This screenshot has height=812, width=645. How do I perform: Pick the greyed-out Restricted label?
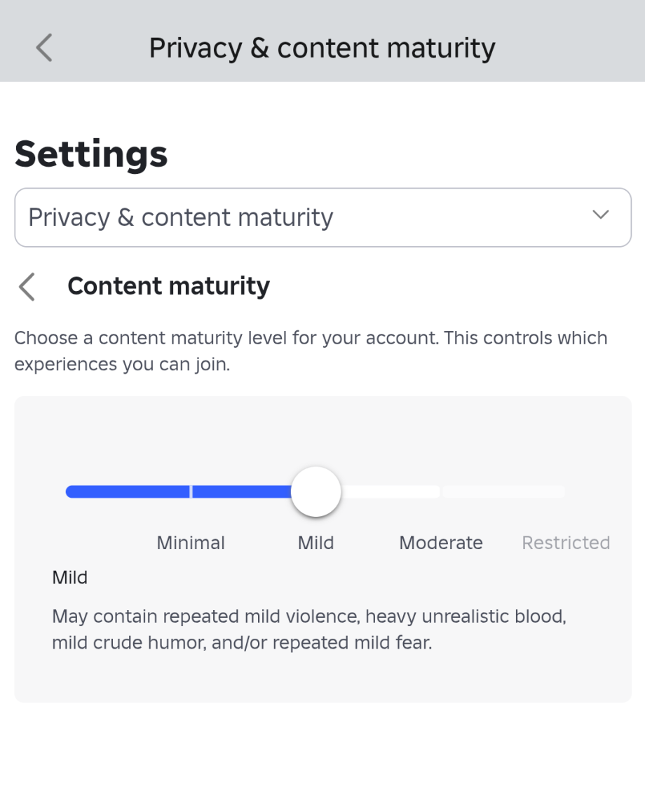tap(566, 543)
